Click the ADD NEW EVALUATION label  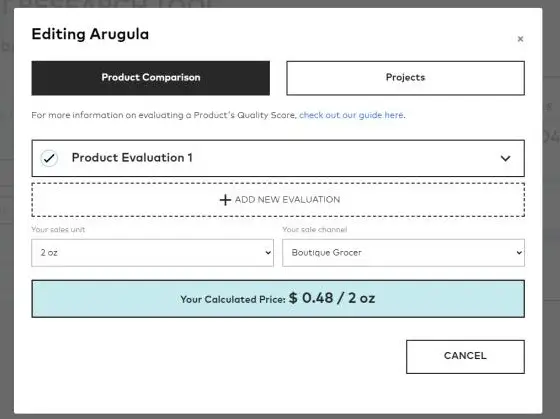(287, 200)
